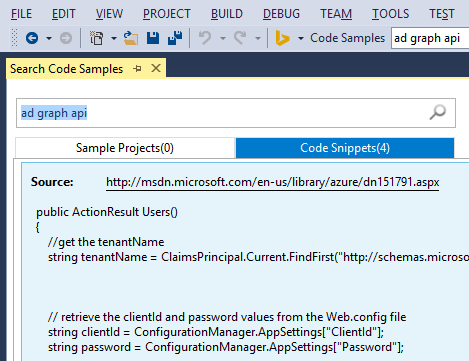Image resolution: width=469 pixels, height=361 pixels.
Task: Click the 'string password = ConfigurationManager' line
Action: 226,347
